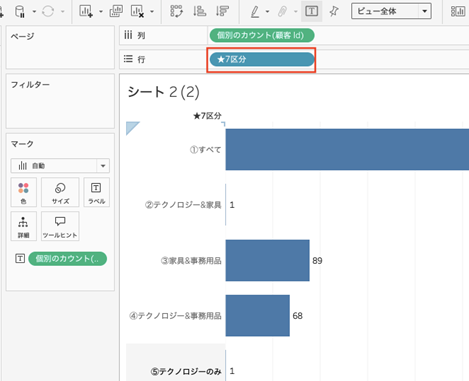The image size is (469, 381).
Task: Select the 個別のカウント(顧客 Id) pill on columns shelf
Action: tap(262, 35)
